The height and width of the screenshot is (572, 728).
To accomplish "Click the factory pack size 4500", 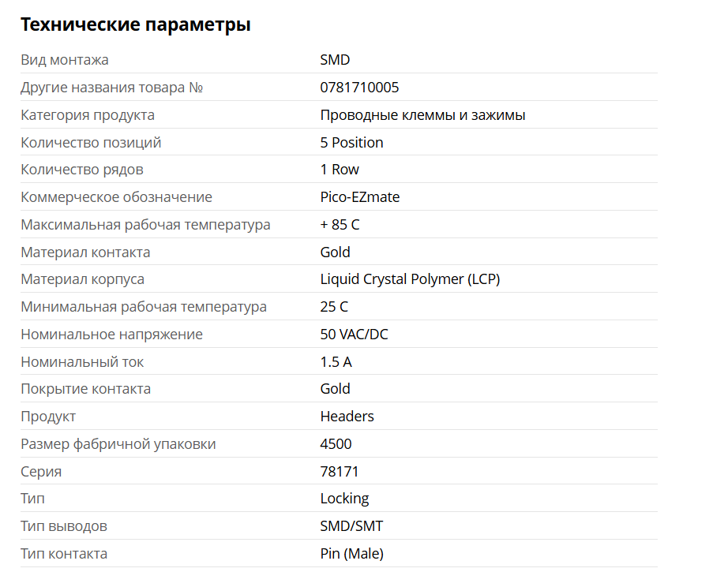I will click(336, 444).
